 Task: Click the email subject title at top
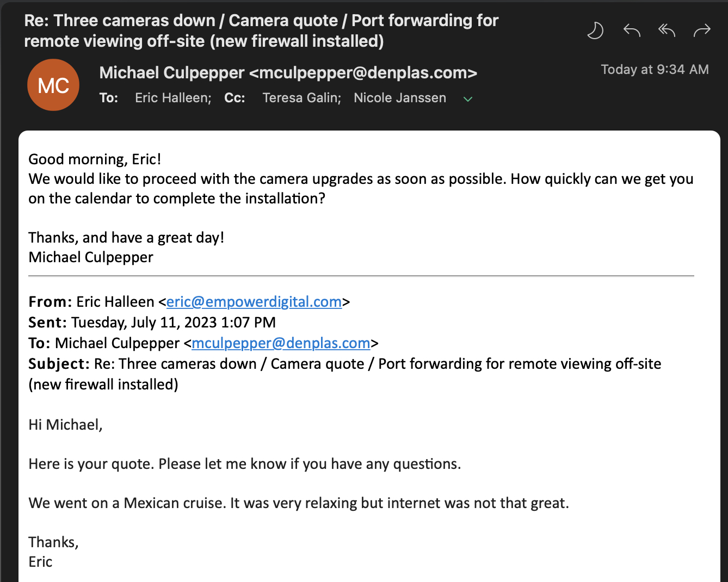tap(261, 30)
